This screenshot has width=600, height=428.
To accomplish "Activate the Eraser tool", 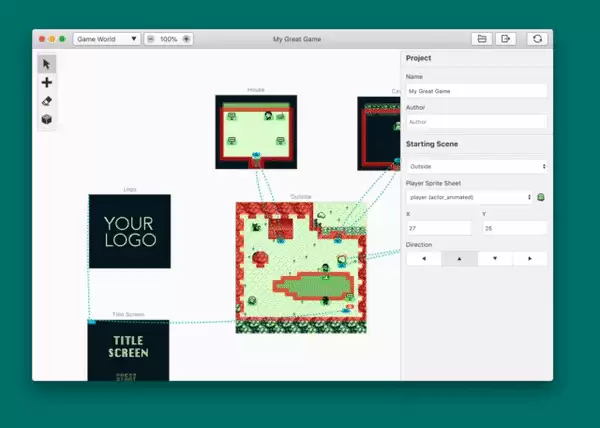I will click(x=47, y=101).
